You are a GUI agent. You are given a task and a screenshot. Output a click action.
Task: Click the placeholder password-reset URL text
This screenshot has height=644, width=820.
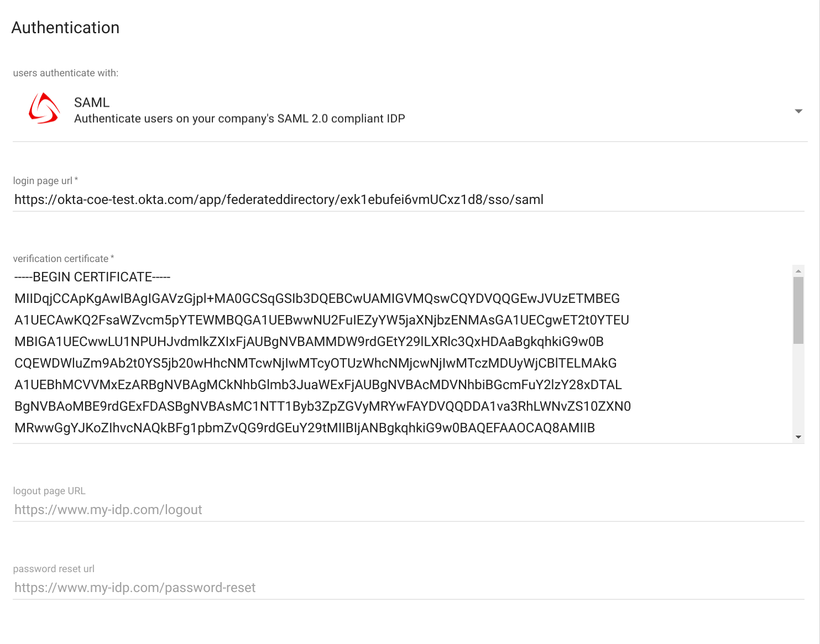coord(134,587)
